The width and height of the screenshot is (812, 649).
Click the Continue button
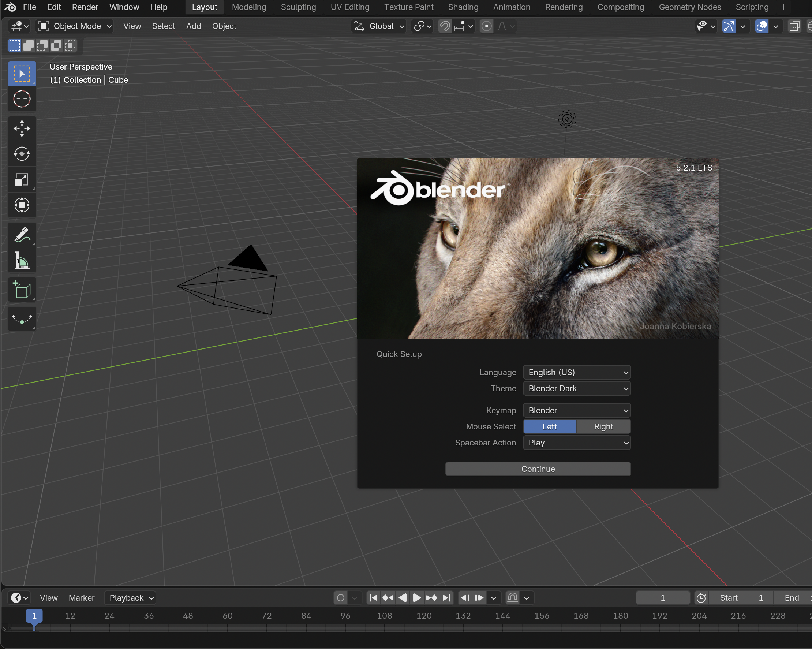(538, 469)
